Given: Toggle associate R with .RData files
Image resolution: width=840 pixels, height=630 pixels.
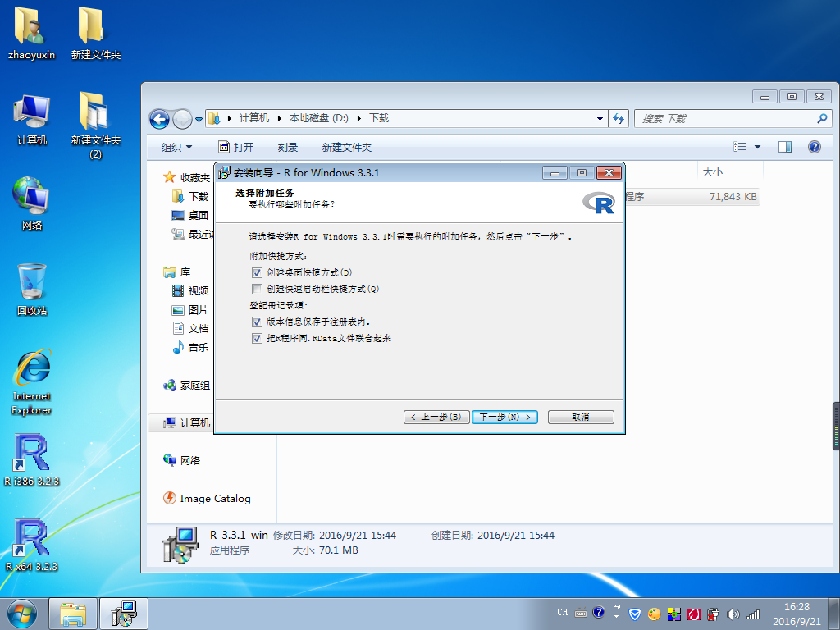Looking at the screenshot, I should click(257, 339).
